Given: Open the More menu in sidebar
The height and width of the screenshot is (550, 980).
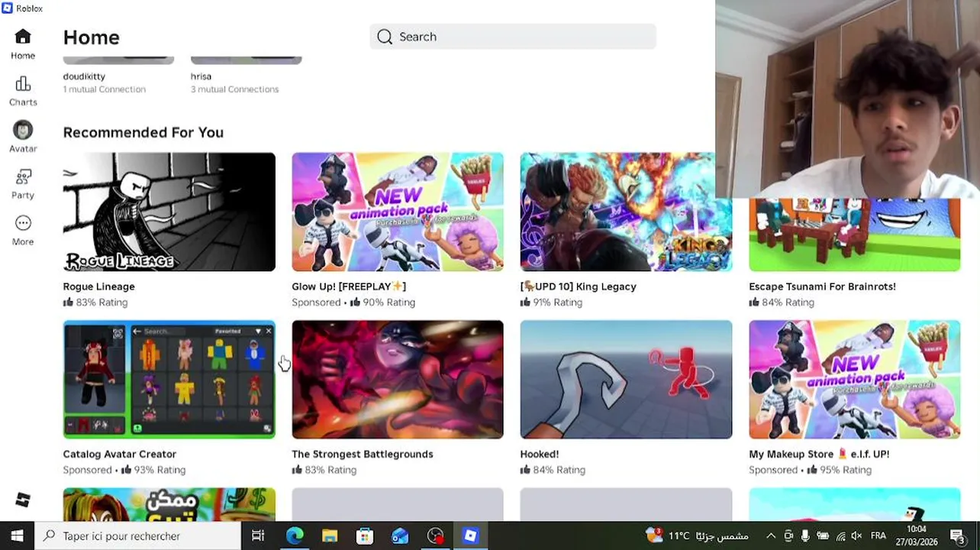Looking at the screenshot, I should pyautogui.click(x=23, y=231).
